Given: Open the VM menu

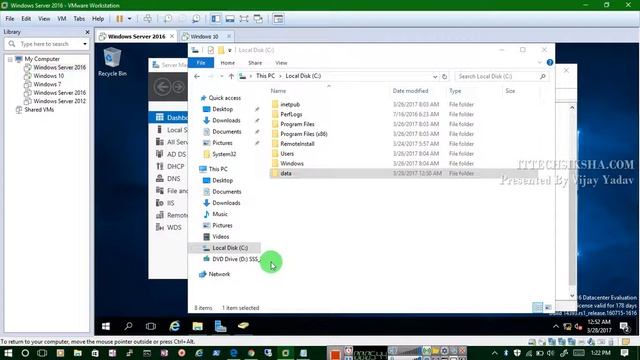Looking at the screenshot, I should 62,19.
